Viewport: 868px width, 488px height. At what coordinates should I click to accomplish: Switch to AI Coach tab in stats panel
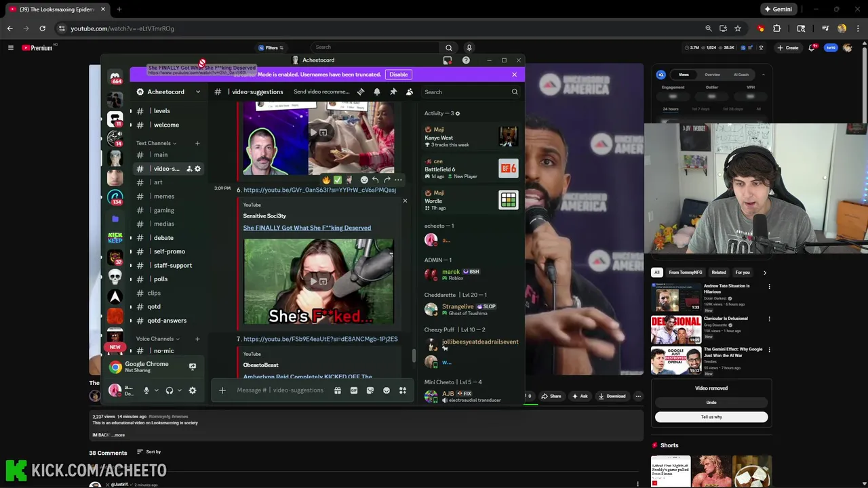tap(741, 75)
